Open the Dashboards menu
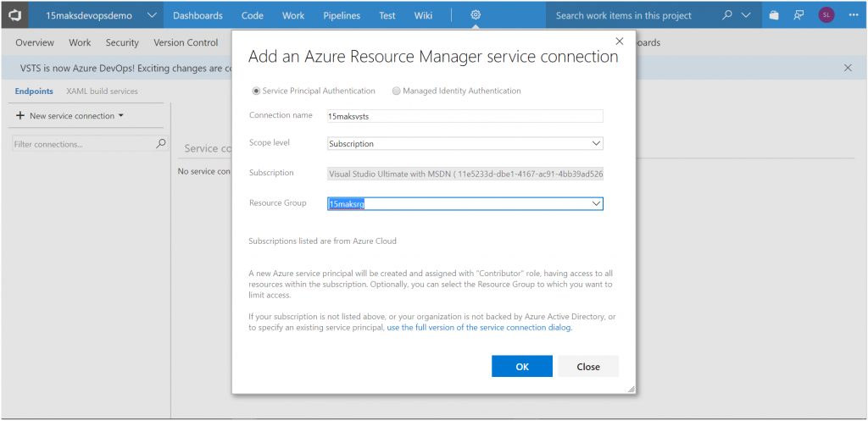Image resolution: width=868 pixels, height=421 pixels. 198,15
